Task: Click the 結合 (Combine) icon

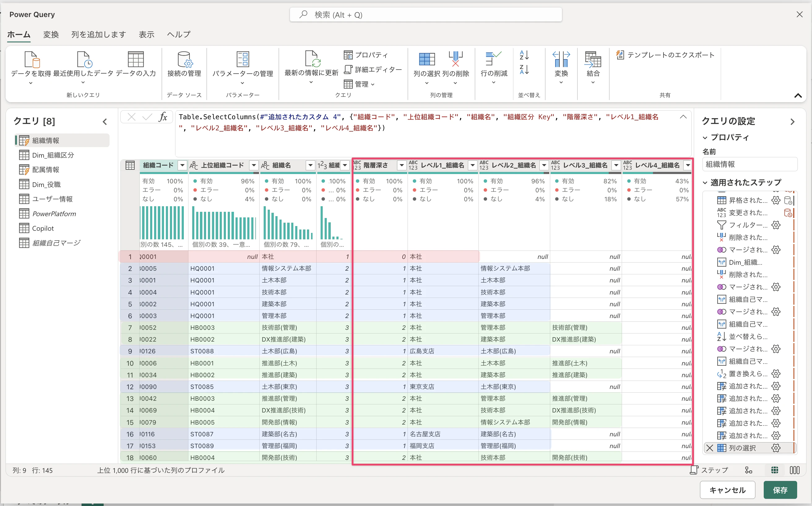Action: click(x=593, y=59)
